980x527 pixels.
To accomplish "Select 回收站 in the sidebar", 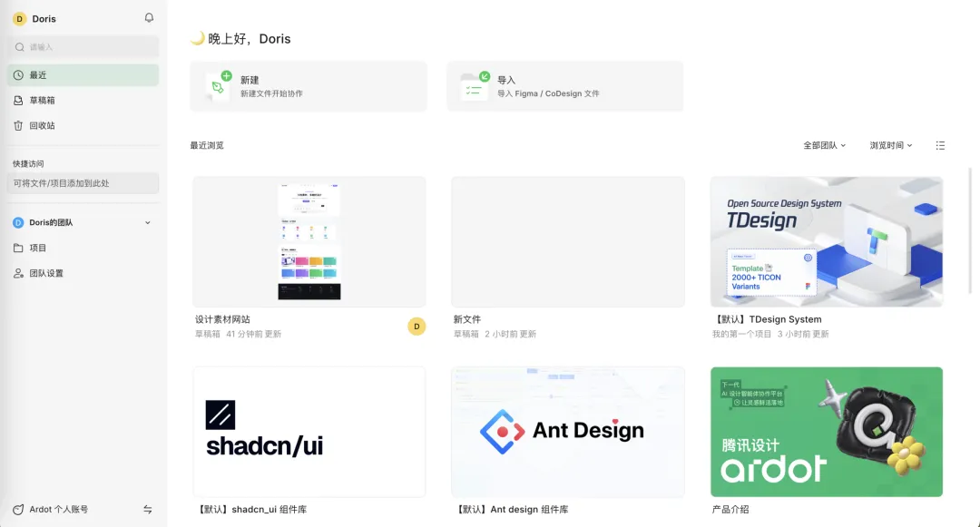I will pos(83,125).
